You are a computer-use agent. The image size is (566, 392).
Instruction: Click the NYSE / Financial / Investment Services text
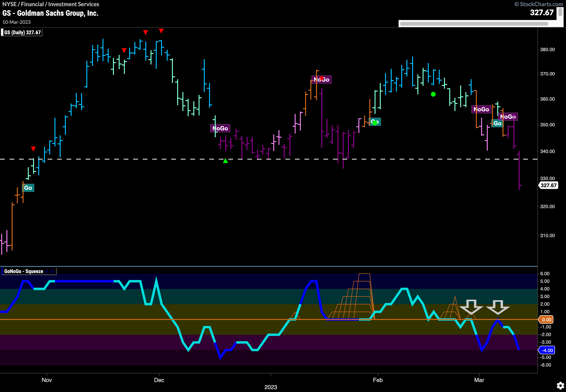(51, 4)
